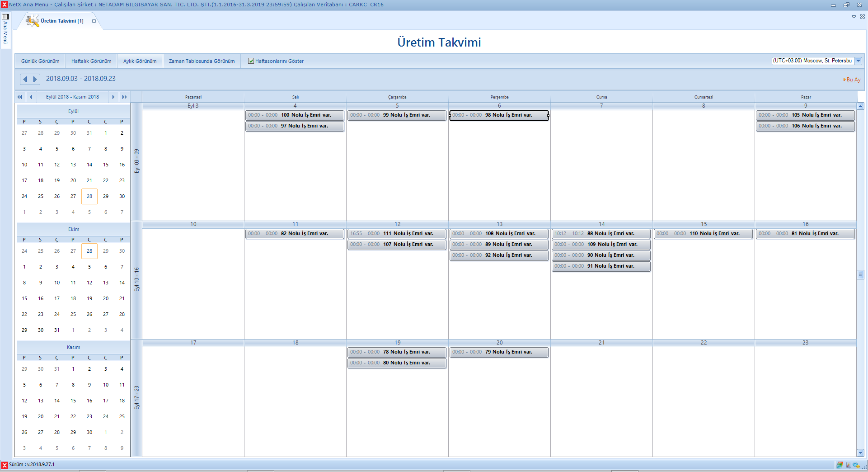Click the Bu Ay link
This screenshot has width=868, height=472.
[x=853, y=80]
